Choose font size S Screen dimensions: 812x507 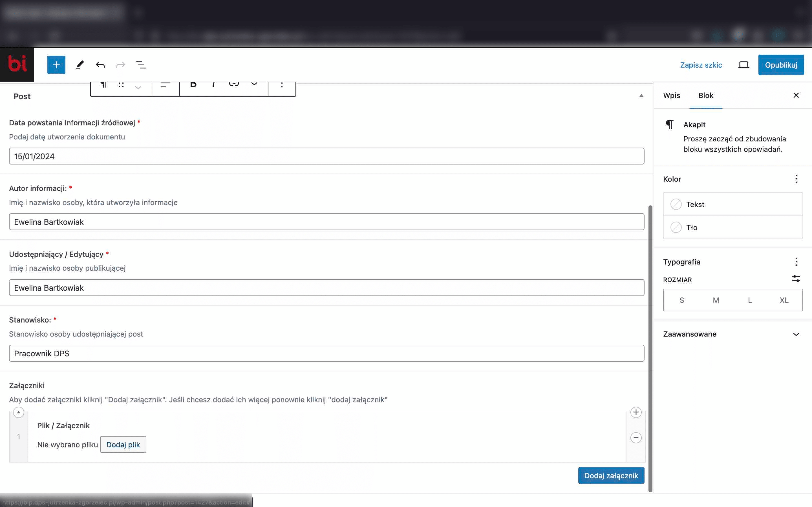pyautogui.click(x=681, y=300)
